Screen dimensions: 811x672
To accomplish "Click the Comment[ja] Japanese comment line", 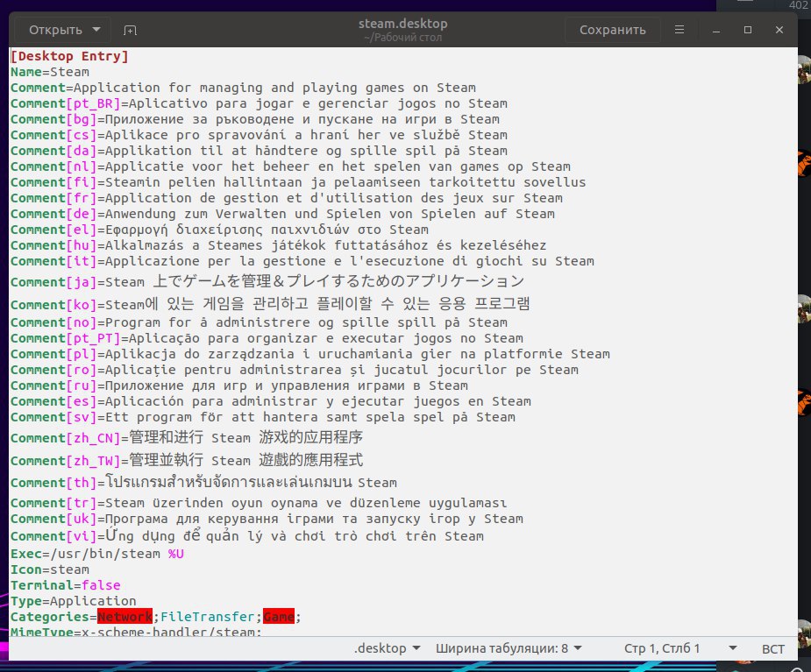I will point(267,282).
